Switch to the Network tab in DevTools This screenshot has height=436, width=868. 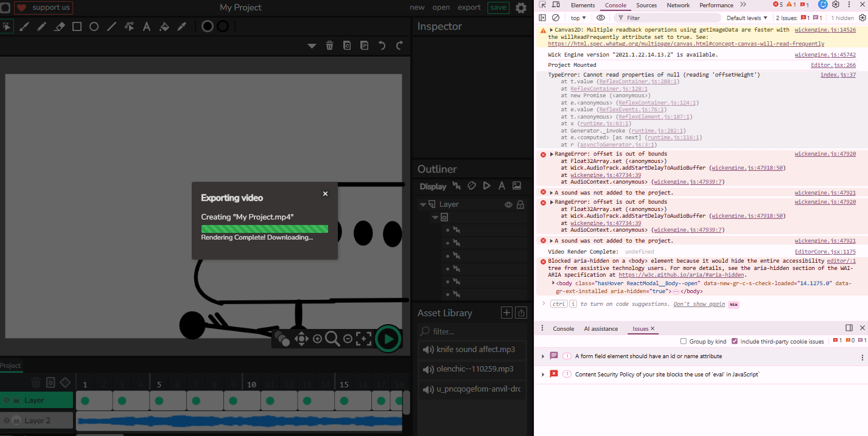(x=678, y=5)
